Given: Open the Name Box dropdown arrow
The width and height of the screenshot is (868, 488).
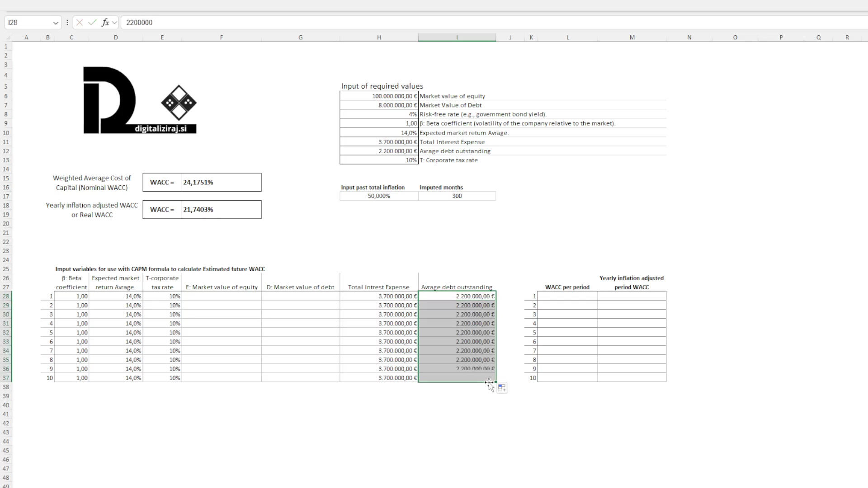Looking at the screenshot, I should coord(55,22).
